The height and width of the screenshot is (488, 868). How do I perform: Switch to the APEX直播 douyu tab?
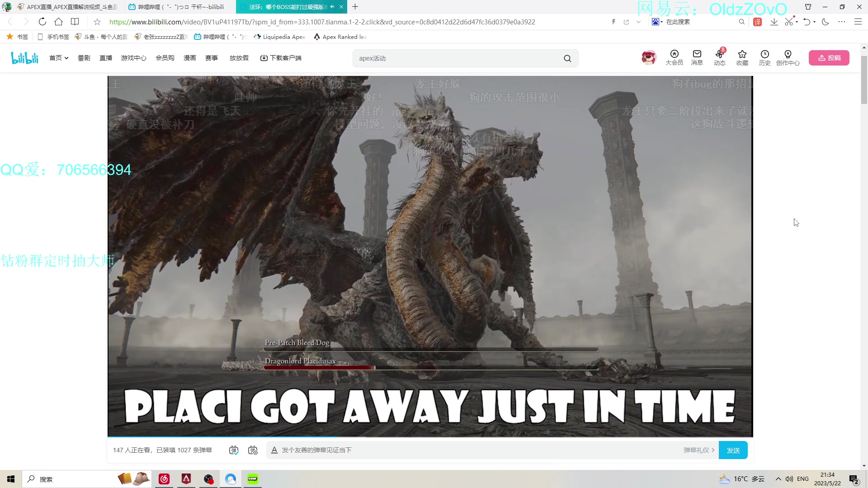point(68,7)
